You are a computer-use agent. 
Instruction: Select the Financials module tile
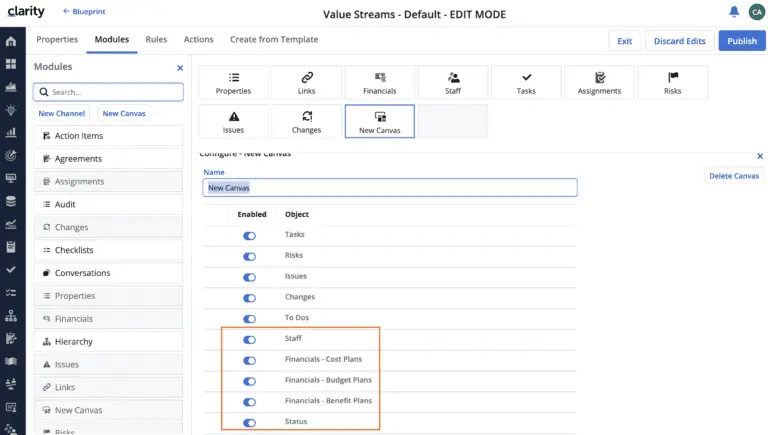click(x=380, y=83)
